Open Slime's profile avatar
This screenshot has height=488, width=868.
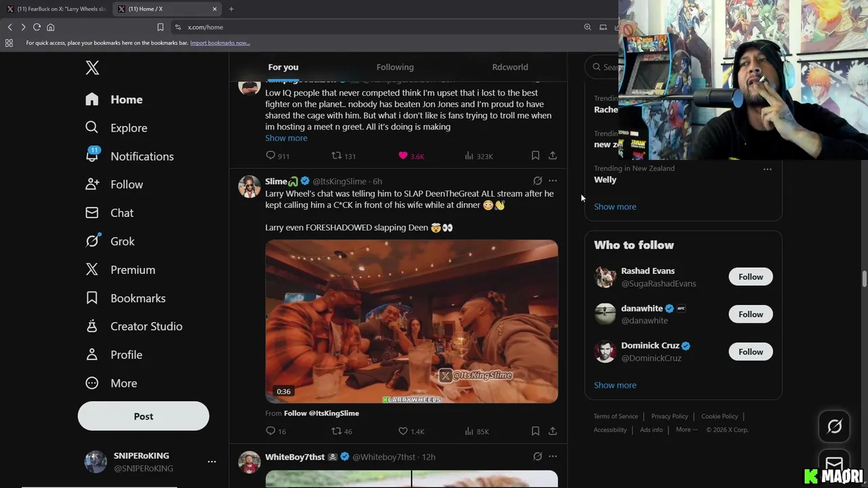(x=250, y=186)
